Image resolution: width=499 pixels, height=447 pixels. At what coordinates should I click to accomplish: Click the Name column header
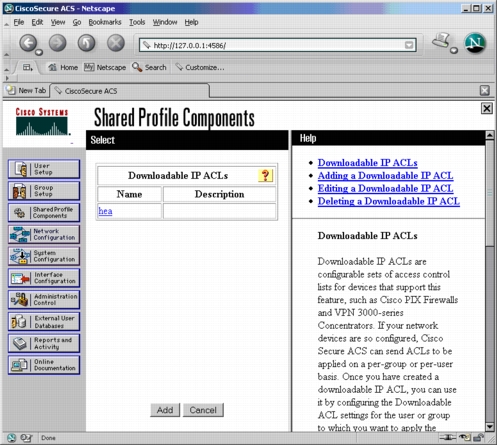129,194
